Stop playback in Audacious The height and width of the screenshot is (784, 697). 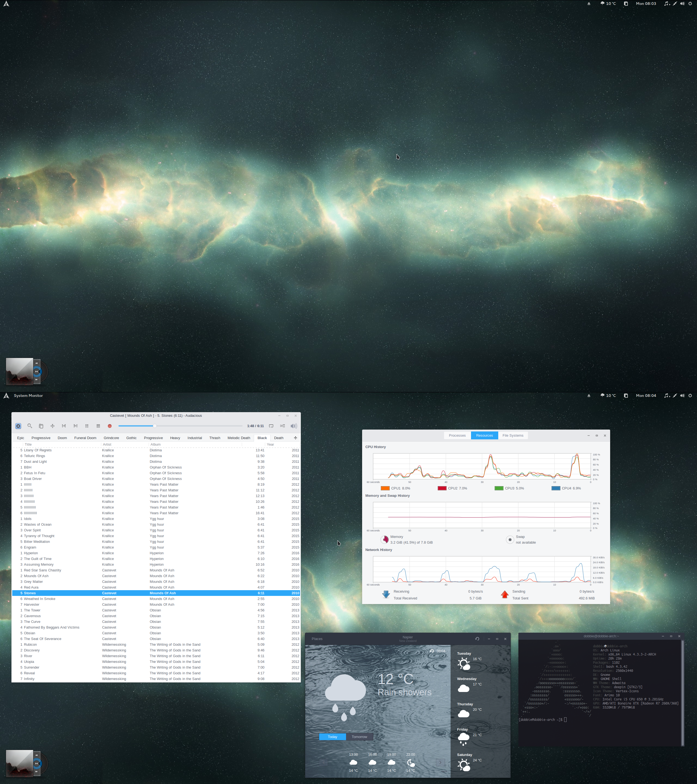pos(98,426)
